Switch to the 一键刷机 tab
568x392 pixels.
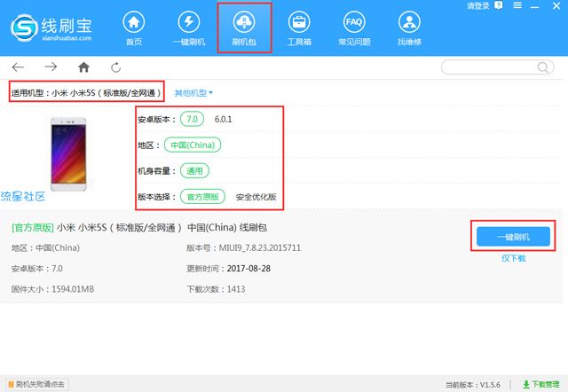[x=189, y=28]
